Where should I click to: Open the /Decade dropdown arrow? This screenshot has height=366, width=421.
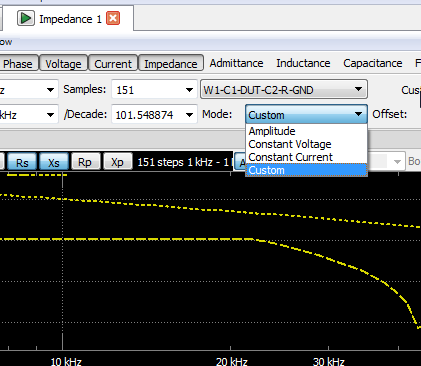coord(189,115)
